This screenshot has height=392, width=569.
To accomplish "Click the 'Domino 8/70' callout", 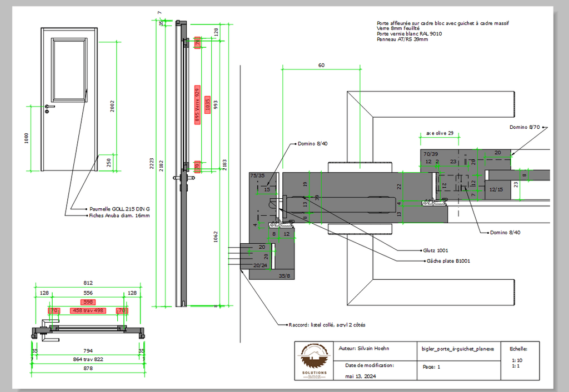I will [525, 127].
